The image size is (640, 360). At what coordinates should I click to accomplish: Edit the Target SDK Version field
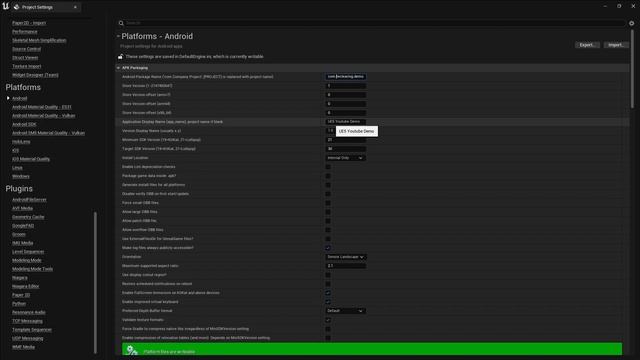click(345, 149)
